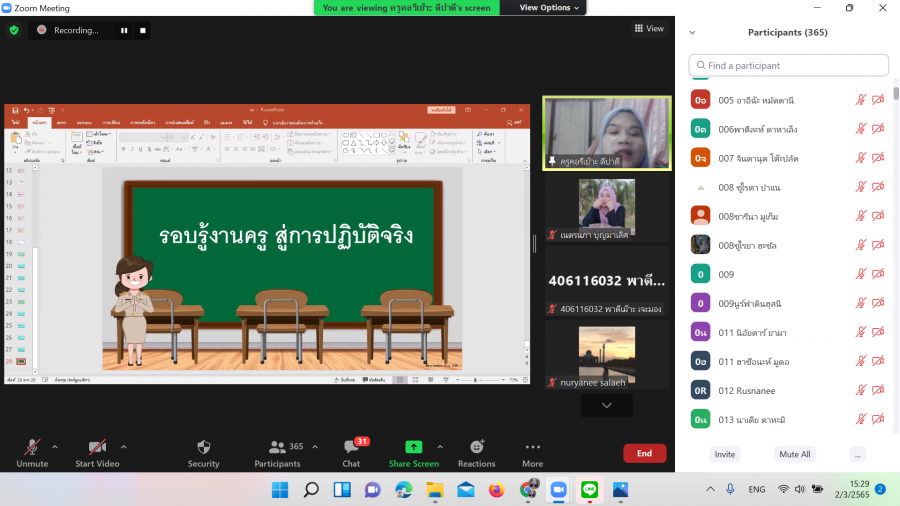Pause the recording

[x=125, y=30]
